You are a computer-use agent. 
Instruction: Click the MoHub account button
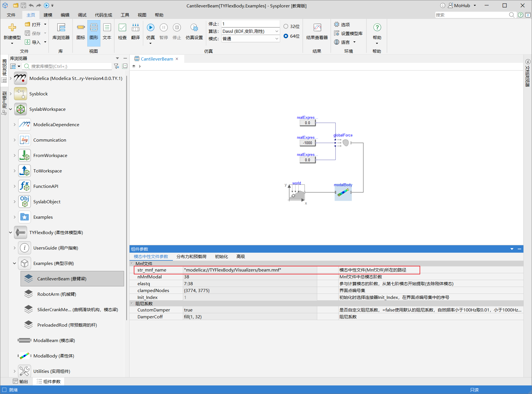[x=462, y=5]
